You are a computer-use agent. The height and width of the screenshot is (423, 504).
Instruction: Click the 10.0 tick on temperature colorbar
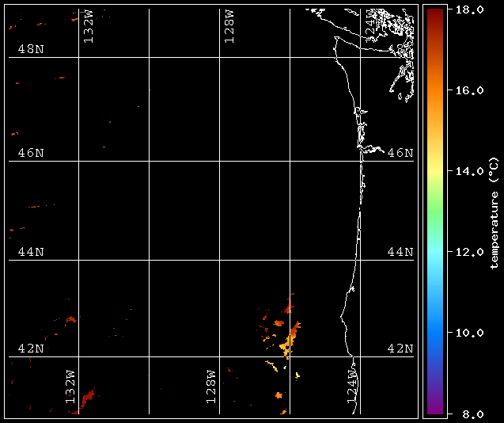[x=469, y=333]
